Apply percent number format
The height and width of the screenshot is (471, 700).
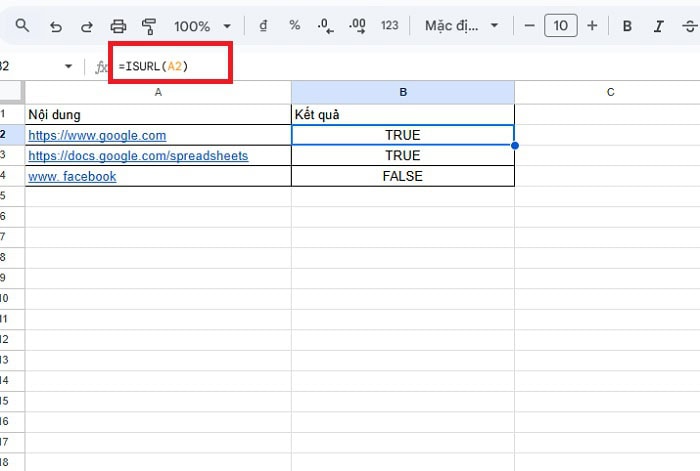[294, 25]
